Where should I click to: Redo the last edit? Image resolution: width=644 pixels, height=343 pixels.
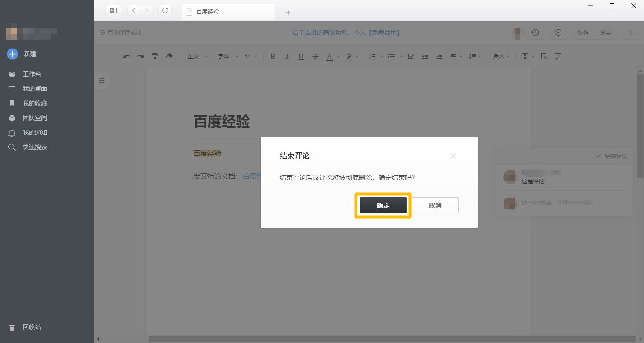[x=140, y=57]
